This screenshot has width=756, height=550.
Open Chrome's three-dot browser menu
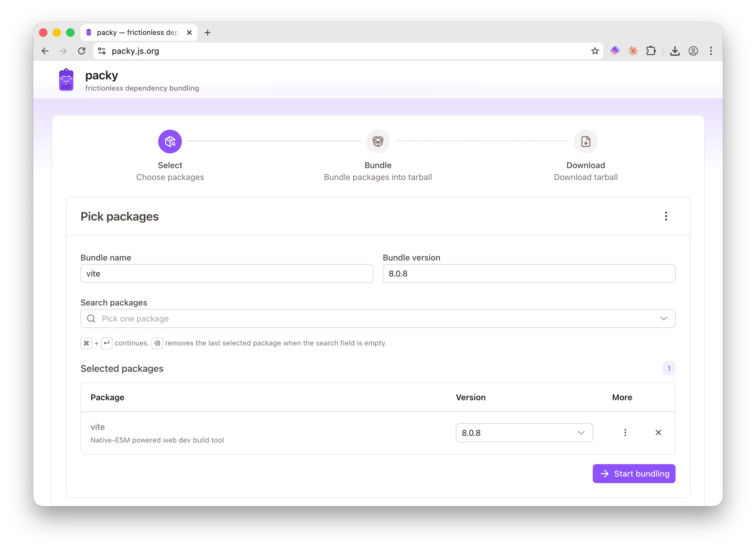pos(711,51)
